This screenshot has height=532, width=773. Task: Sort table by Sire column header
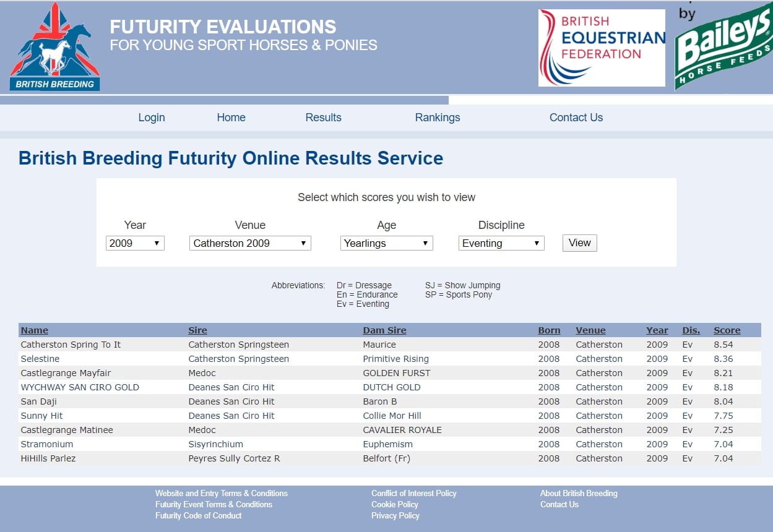pyautogui.click(x=197, y=330)
